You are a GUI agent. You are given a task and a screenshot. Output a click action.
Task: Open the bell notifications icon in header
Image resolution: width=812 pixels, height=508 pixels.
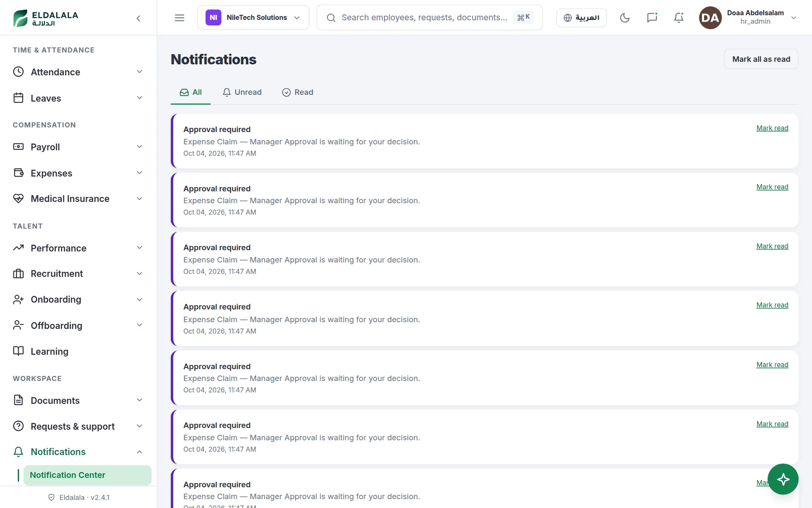click(x=679, y=18)
